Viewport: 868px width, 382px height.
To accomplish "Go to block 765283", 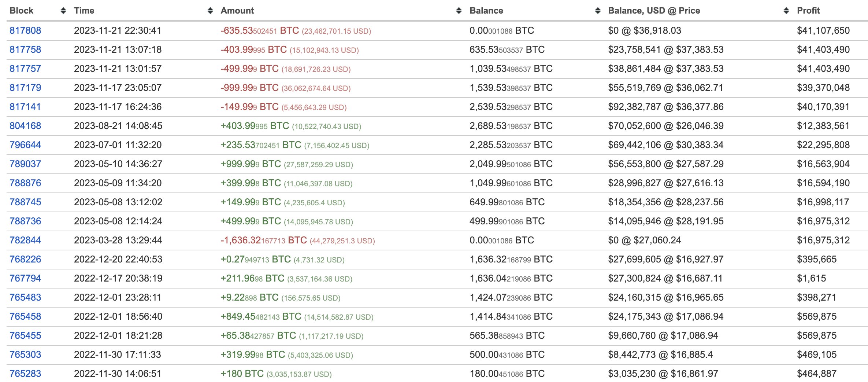I will tap(25, 374).
